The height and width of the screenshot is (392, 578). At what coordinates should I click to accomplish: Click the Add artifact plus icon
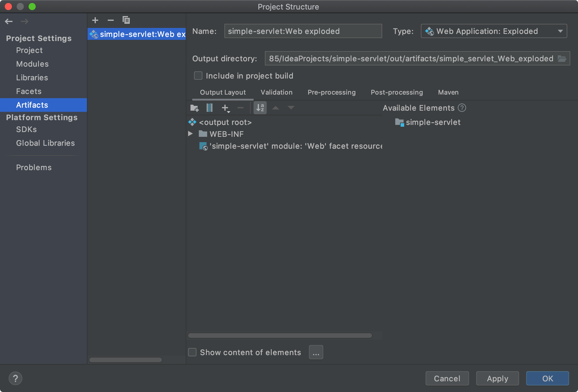(95, 20)
